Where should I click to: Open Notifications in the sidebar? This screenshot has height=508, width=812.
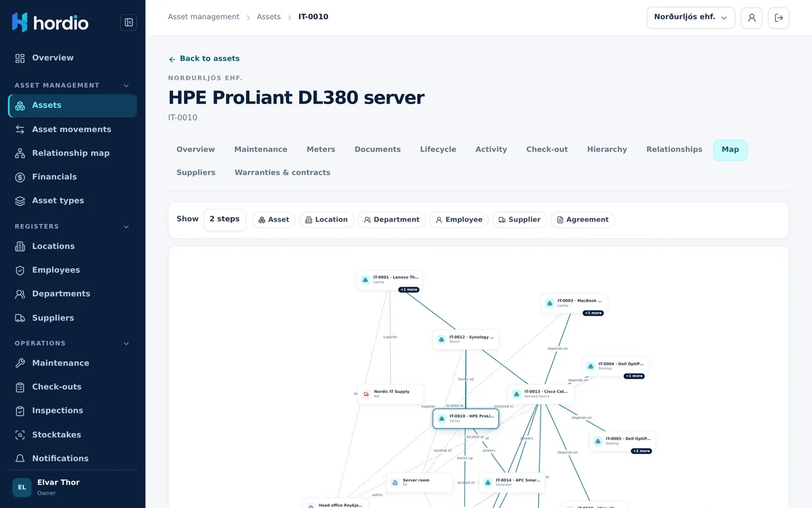click(72, 458)
